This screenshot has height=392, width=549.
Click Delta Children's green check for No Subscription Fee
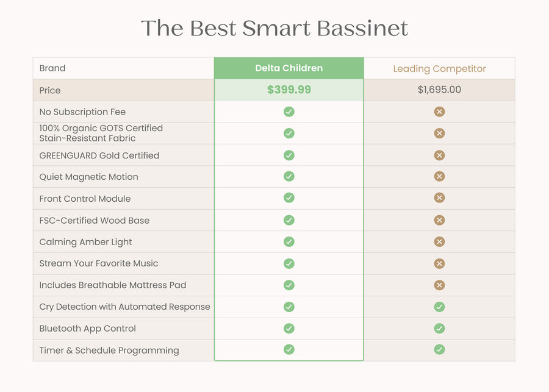pos(289,112)
